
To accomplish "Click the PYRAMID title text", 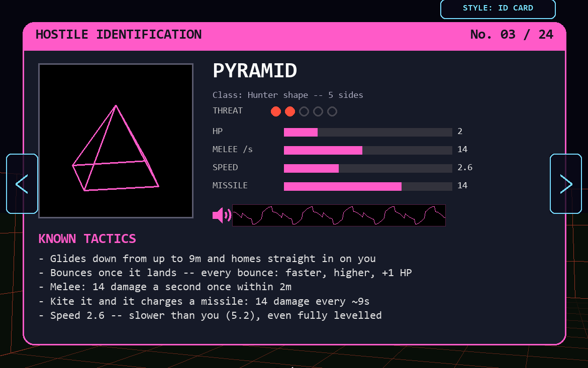I will click(255, 70).
